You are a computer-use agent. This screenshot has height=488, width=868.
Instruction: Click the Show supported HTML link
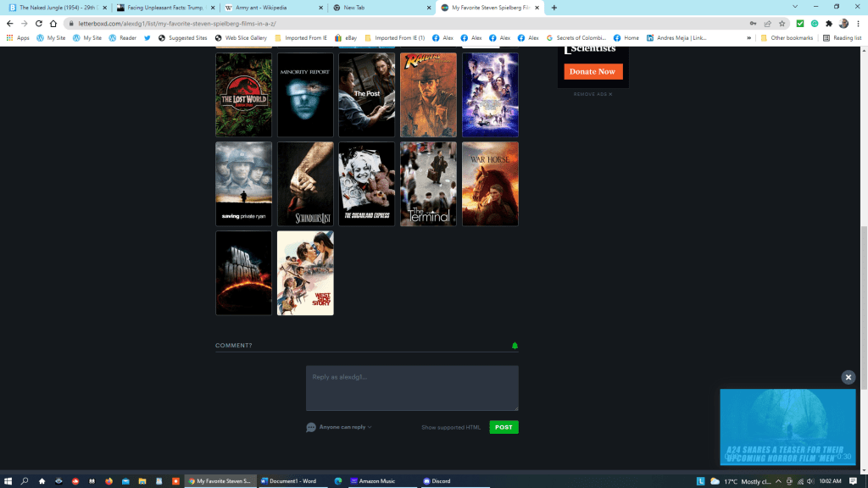point(451,427)
